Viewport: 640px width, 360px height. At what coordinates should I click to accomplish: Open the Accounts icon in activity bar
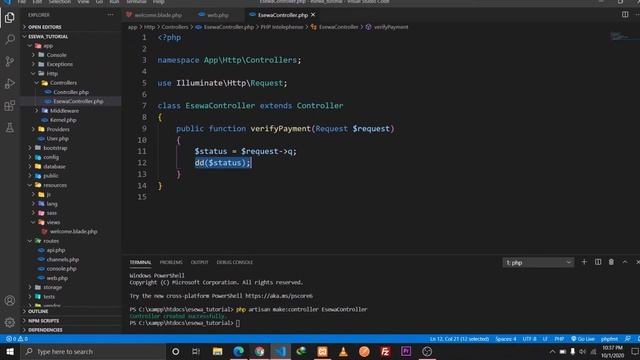coord(10,301)
